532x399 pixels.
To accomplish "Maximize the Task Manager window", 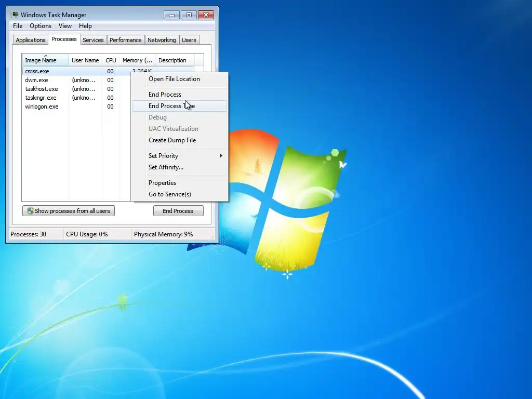I will point(189,15).
